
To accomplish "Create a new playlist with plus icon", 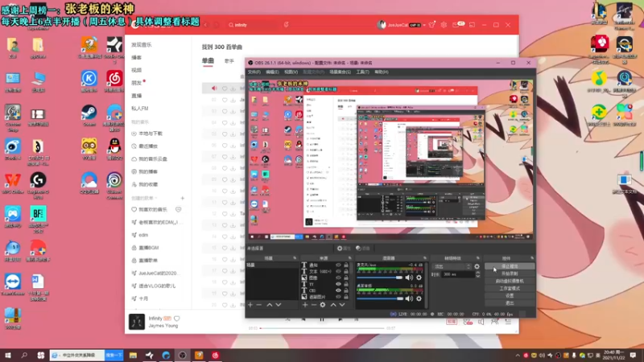I will tap(183, 198).
